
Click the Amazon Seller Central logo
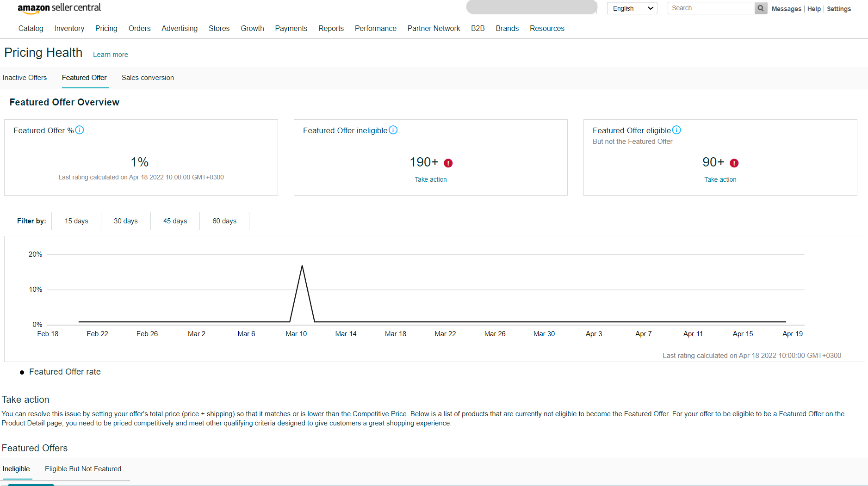coord(59,8)
